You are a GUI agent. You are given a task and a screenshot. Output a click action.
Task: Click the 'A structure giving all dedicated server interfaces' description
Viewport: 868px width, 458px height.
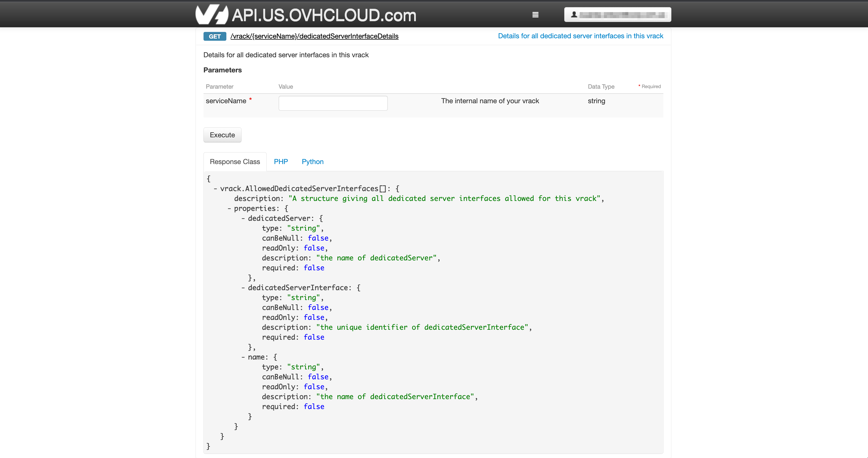tap(444, 199)
